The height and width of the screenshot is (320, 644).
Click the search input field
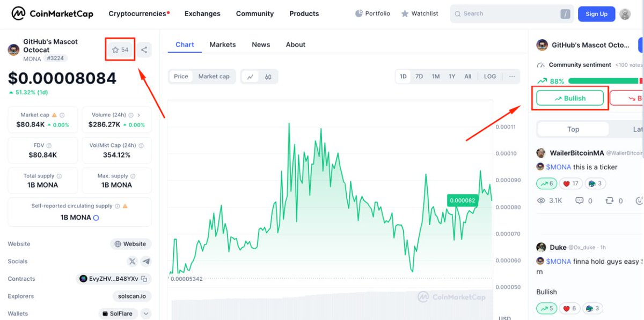coord(511,14)
